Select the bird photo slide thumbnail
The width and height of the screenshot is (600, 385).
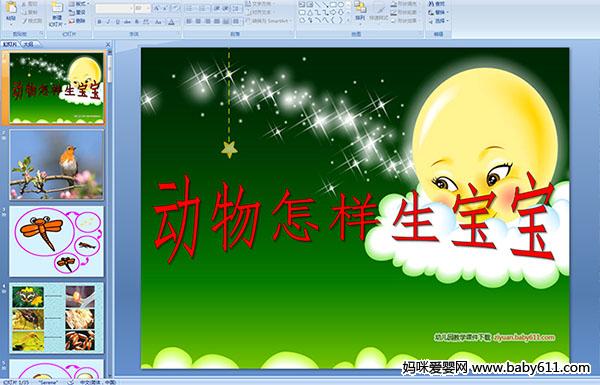[x=56, y=165]
